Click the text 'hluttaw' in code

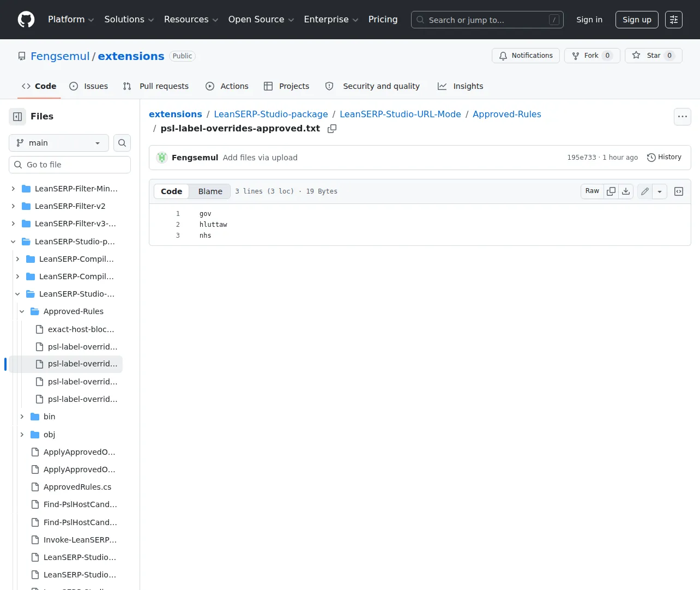(213, 225)
